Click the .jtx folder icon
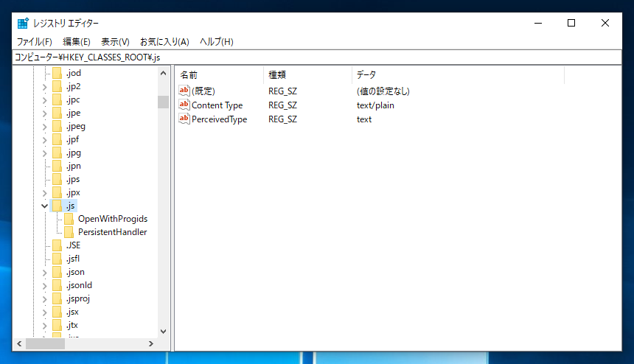 click(57, 325)
